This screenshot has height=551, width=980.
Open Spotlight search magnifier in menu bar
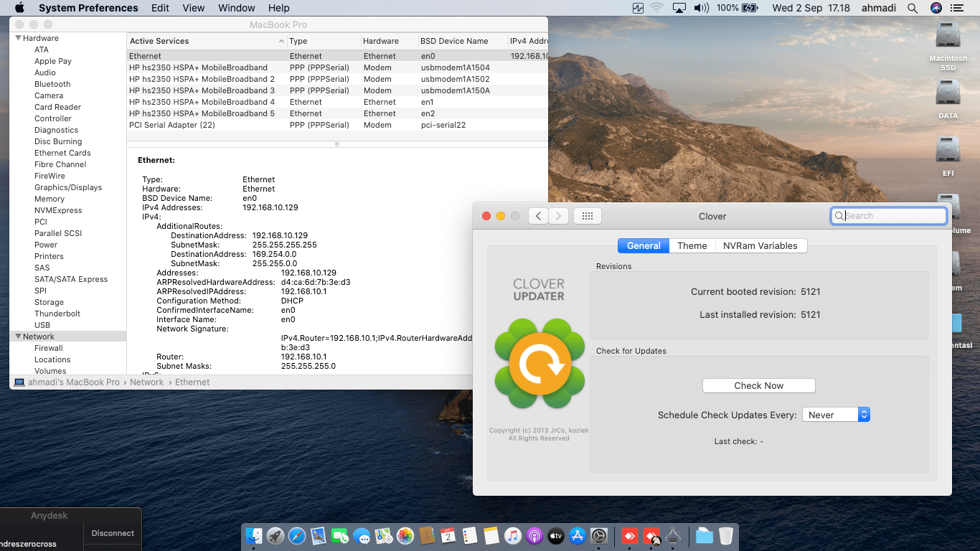pos(913,8)
